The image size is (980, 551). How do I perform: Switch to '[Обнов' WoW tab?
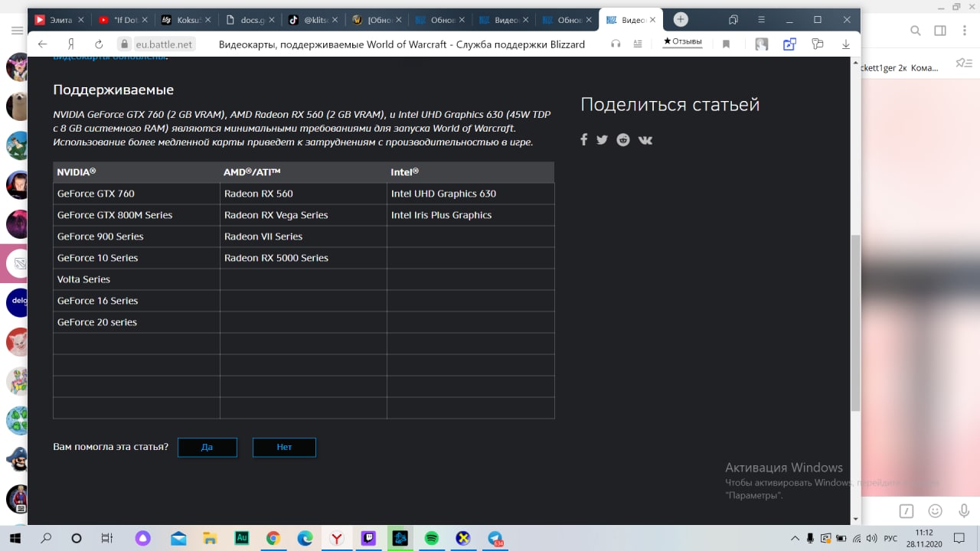click(x=377, y=20)
